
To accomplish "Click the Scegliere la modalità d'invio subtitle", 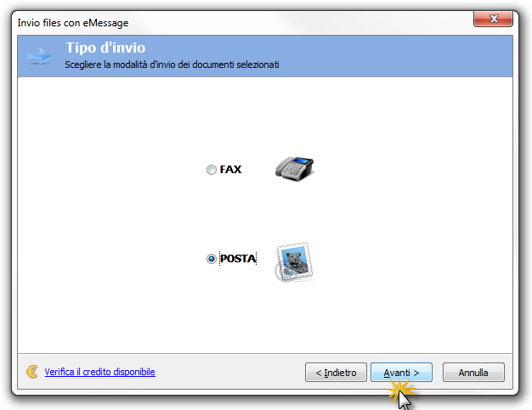I will point(172,65).
